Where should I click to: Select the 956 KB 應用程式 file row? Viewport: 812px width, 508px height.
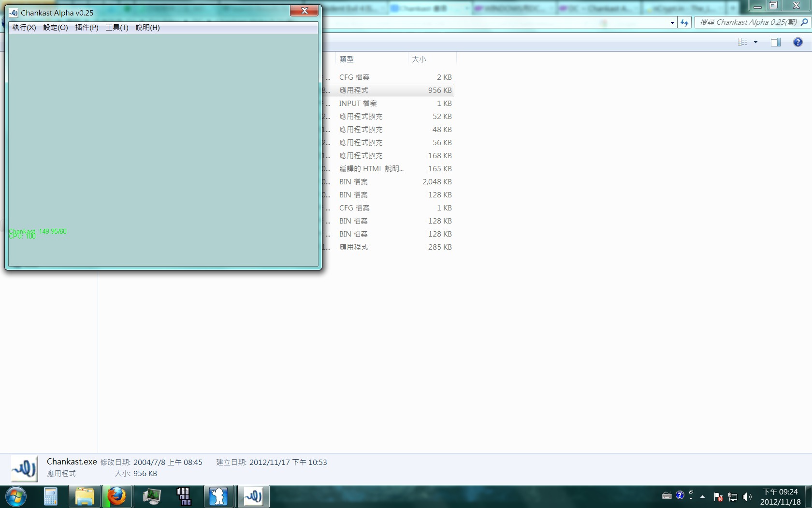389,90
